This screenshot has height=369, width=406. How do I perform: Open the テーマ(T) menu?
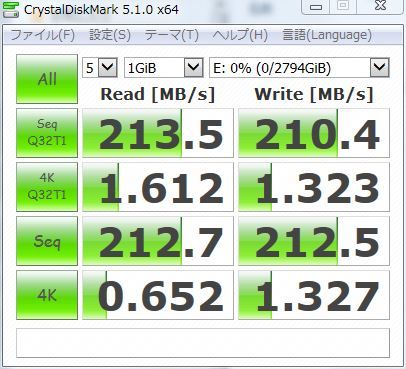point(172,35)
